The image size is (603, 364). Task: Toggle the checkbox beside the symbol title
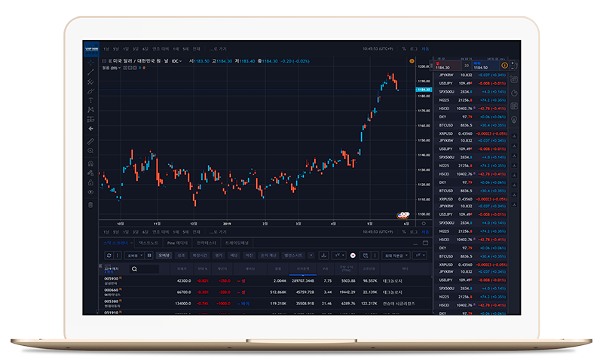click(x=104, y=61)
